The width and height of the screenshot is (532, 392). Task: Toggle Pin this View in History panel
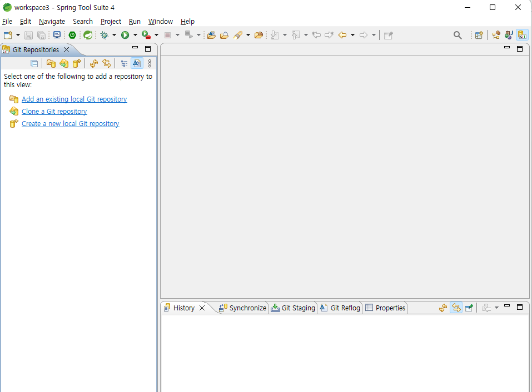click(469, 308)
